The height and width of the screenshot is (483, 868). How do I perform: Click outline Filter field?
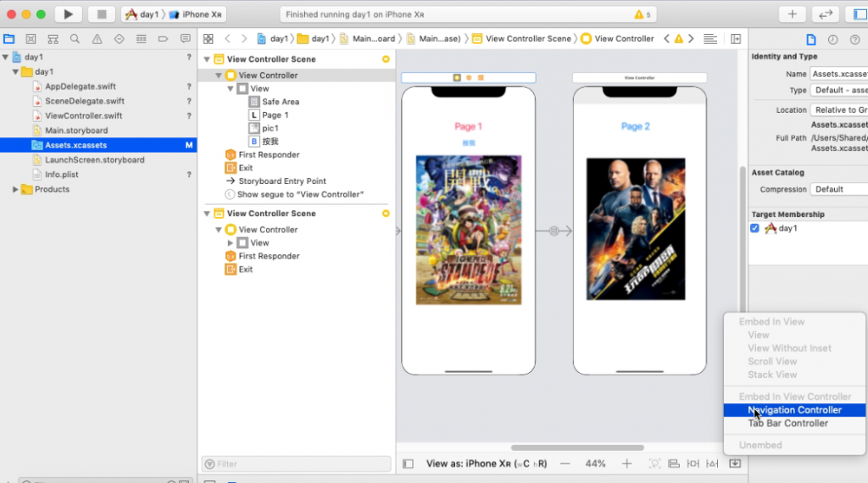click(297, 464)
